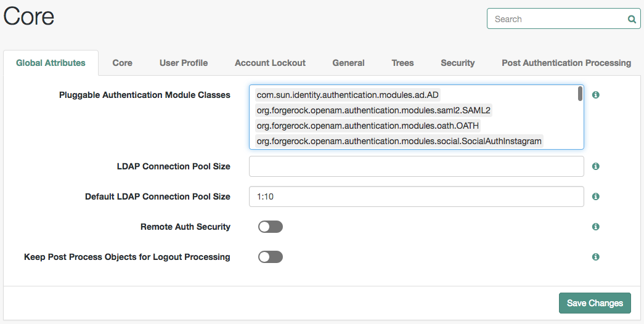644x324 pixels.
Task: Select the SocialAuthInstagram module entry
Action: pyautogui.click(x=399, y=141)
